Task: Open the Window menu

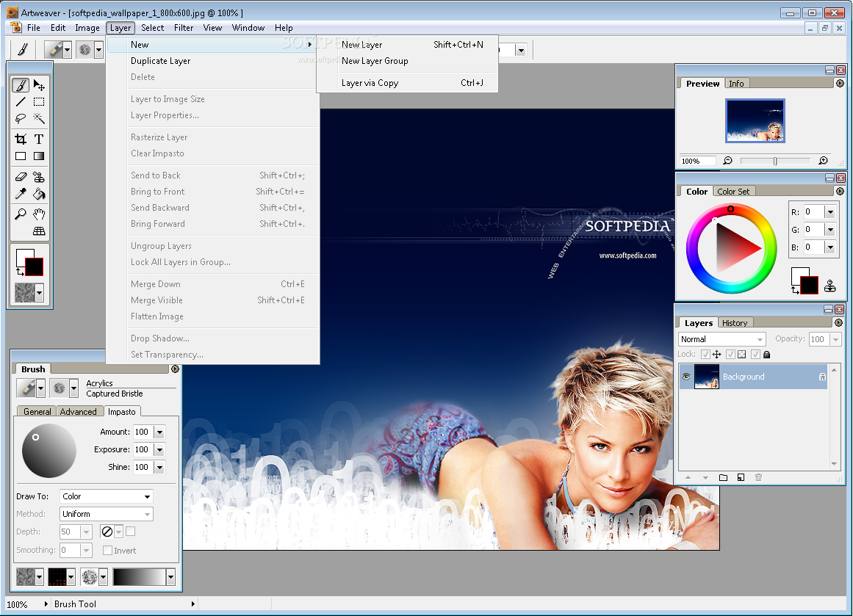Action: pos(248,28)
